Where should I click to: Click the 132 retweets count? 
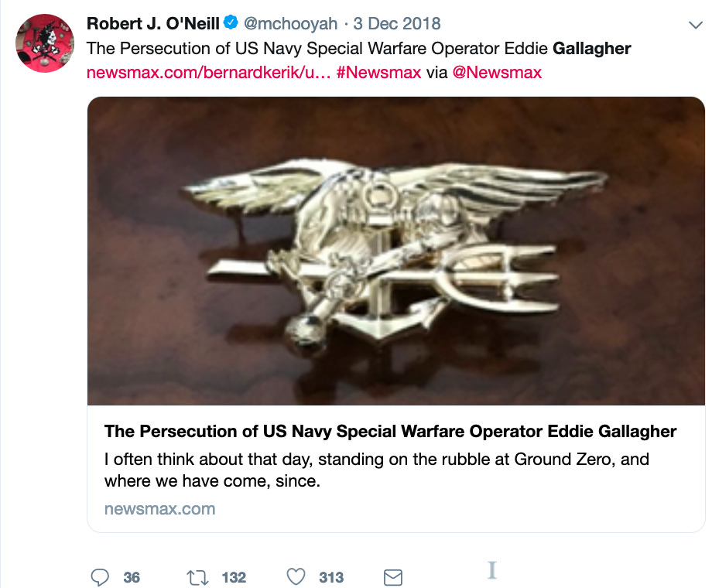point(234,578)
